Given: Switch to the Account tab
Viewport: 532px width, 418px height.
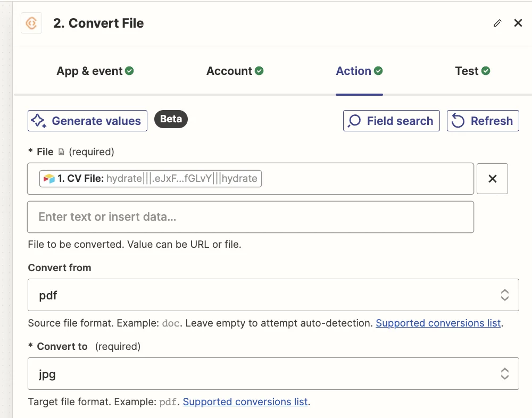Looking at the screenshot, I should click(235, 71).
